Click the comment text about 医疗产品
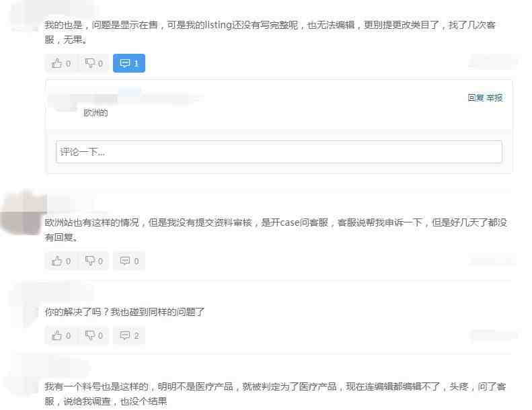This screenshot has width=532, height=410. 275,394
